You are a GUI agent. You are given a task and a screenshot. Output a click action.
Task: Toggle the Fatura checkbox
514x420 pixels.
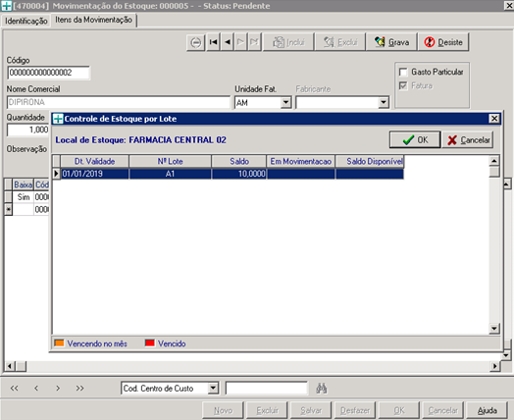[x=403, y=85]
